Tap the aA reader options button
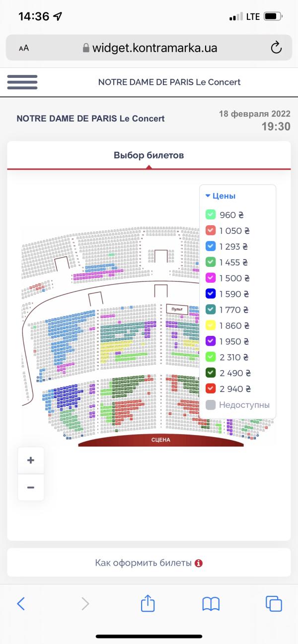Viewport: 298px width, 644px height. pos(24,48)
